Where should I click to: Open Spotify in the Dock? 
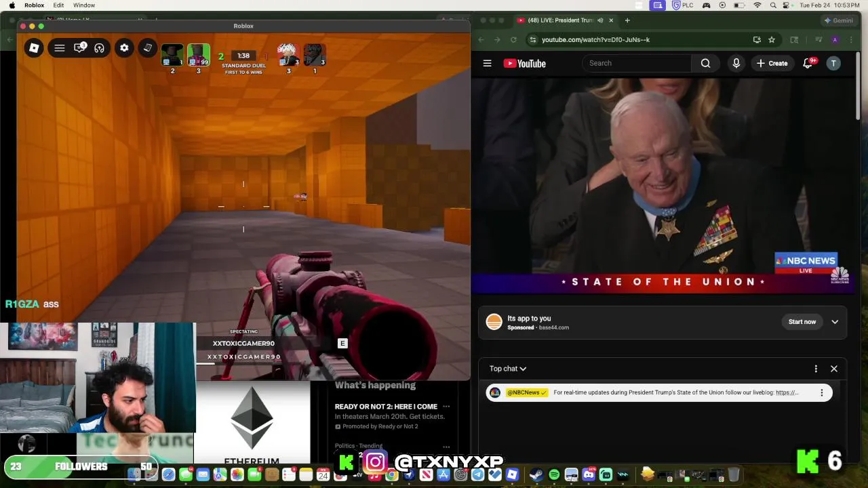(x=554, y=475)
